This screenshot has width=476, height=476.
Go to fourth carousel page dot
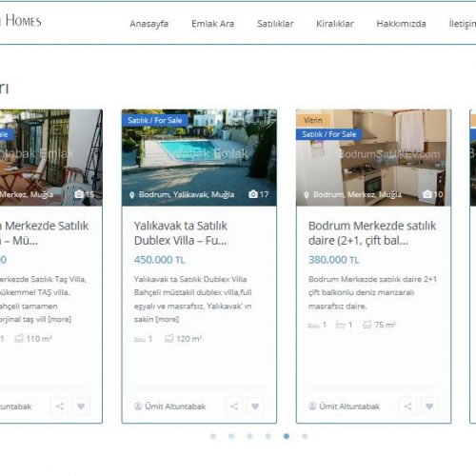point(268,436)
